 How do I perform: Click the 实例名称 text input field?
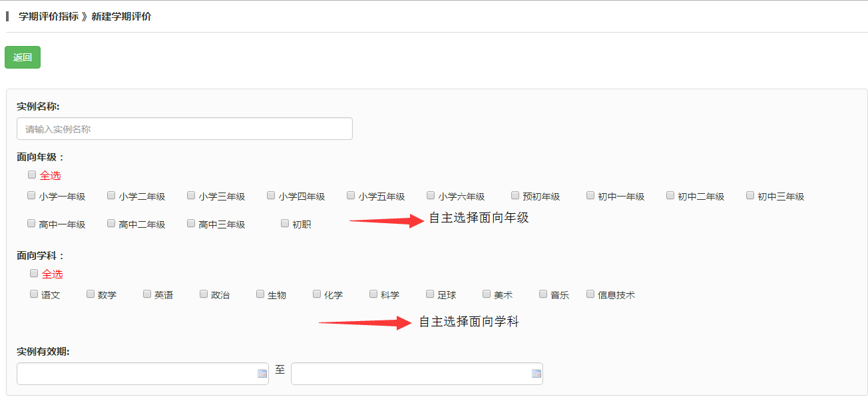click(x=184, y=129)
